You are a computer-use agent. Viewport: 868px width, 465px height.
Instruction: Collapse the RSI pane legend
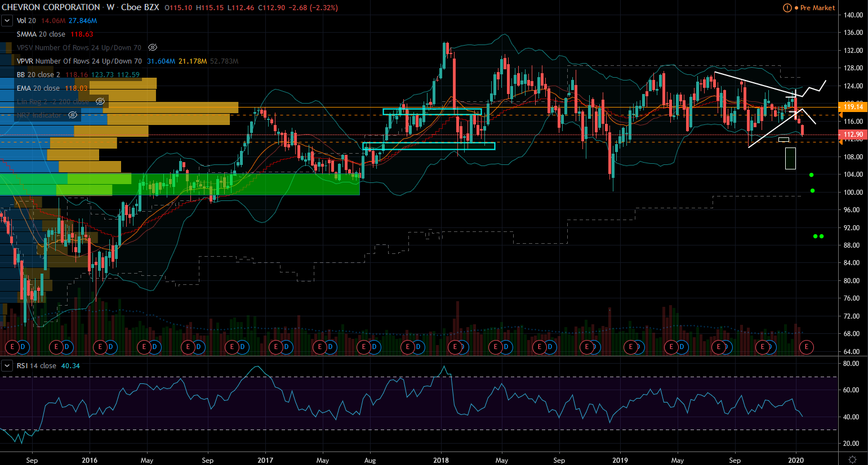(7, 366)
